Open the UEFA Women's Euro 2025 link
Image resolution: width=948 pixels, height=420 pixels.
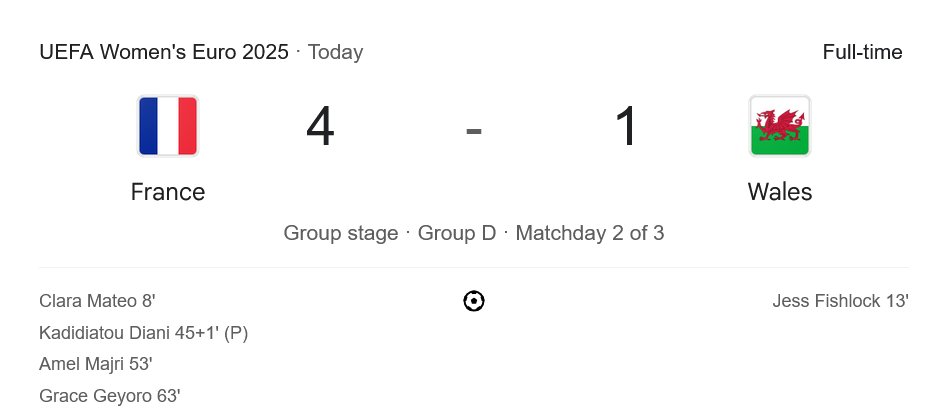(x=164, y=52)
